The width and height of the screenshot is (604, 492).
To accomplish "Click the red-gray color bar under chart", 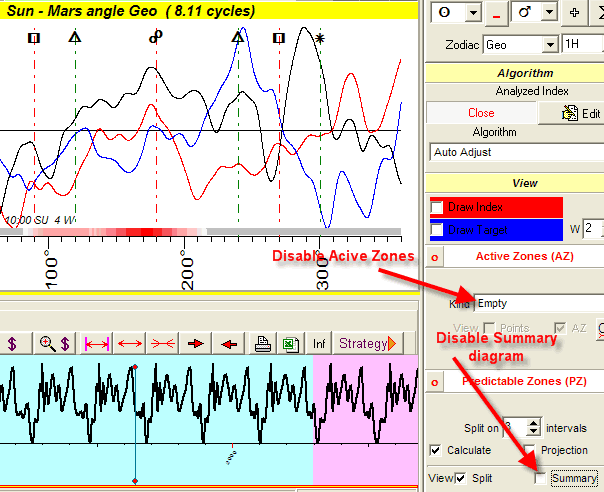I will click(200, 231).
